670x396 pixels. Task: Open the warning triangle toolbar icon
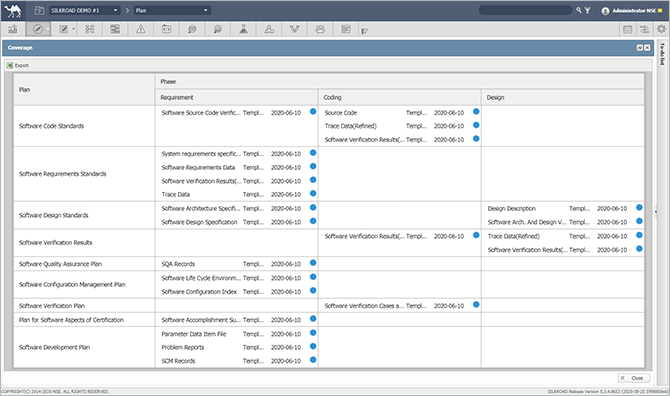click(141, 29)
